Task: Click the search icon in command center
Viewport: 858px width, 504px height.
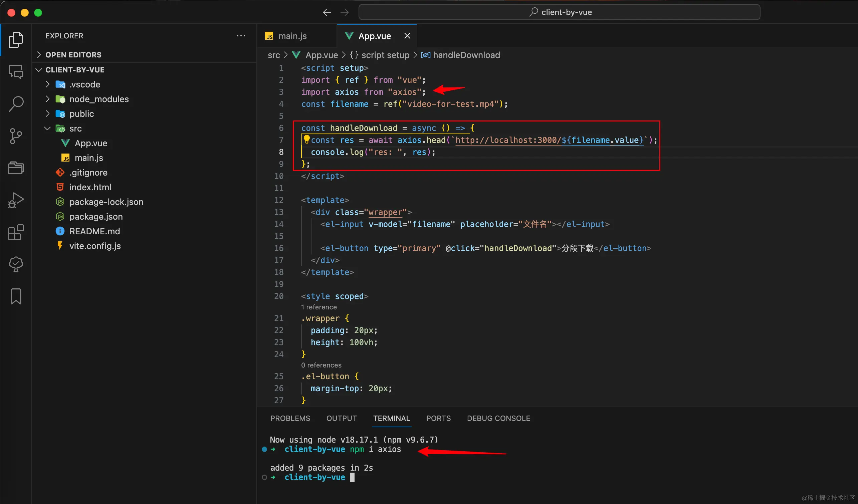Action: coord(533,12)
